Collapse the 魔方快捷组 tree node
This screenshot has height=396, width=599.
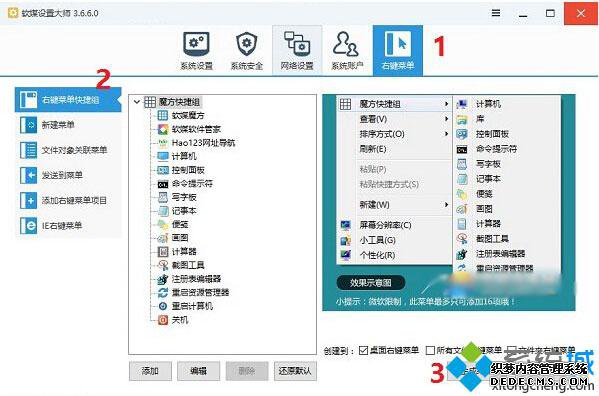tap(137, 102)
